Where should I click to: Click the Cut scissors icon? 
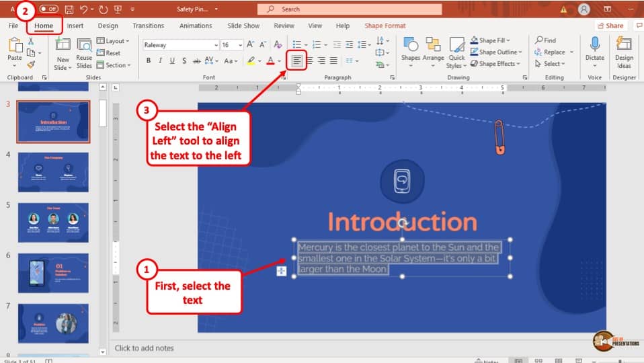tap(31, 41)
